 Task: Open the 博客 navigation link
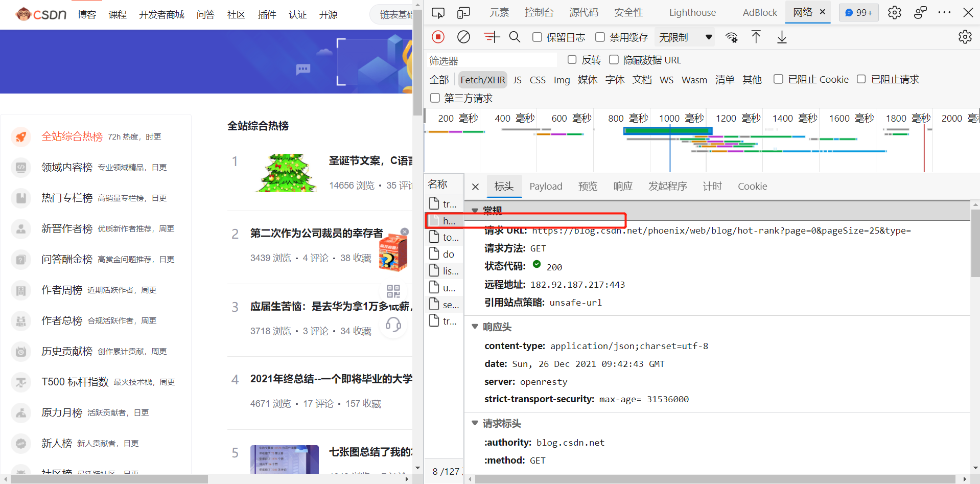pyautogui.click(x=87, y=15)
